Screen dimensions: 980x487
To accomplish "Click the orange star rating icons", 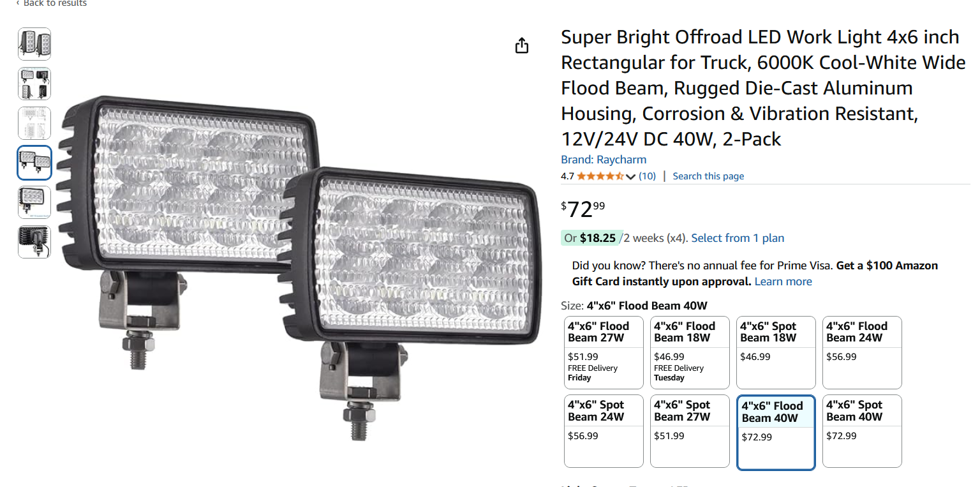I will [600, 176].
